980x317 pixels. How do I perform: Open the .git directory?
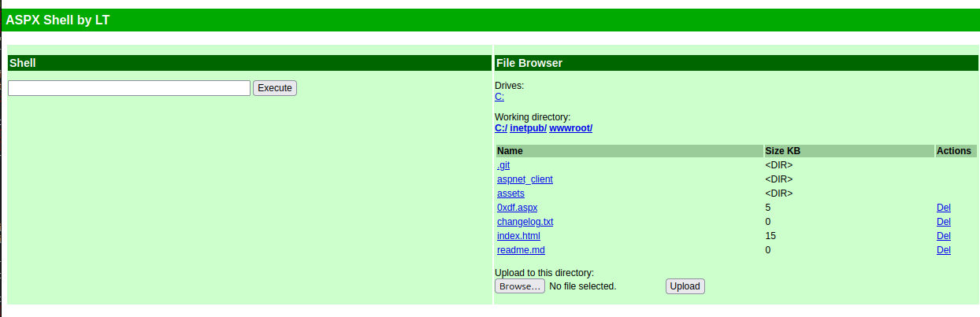point(503,165)
